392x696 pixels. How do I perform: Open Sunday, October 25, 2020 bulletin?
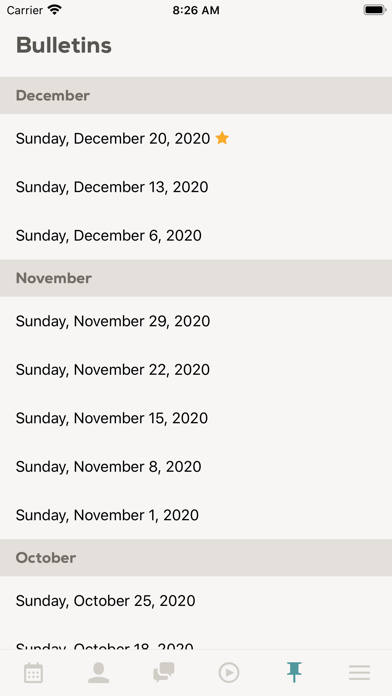[196, 601]
